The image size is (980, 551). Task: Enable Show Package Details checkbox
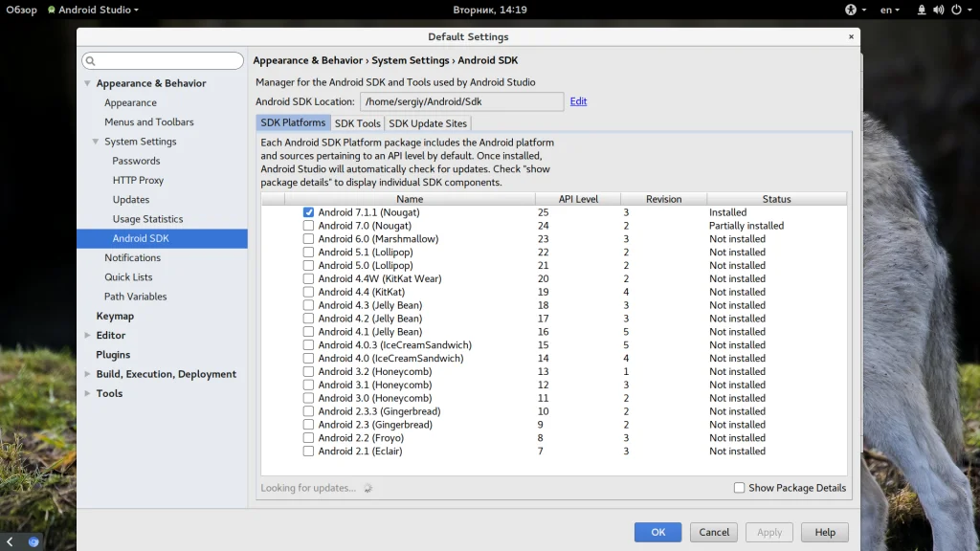click(x=739, y=488)
